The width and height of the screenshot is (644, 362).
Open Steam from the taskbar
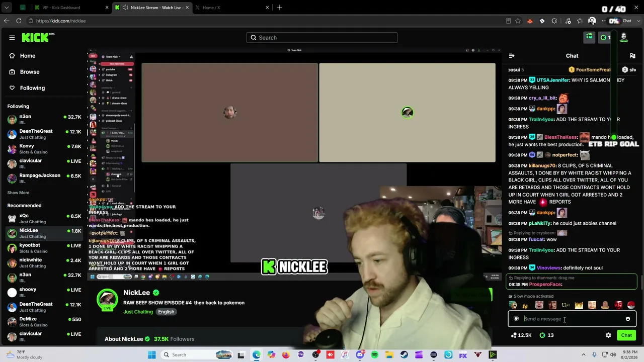pyautogui.click(x=404, y=355)
